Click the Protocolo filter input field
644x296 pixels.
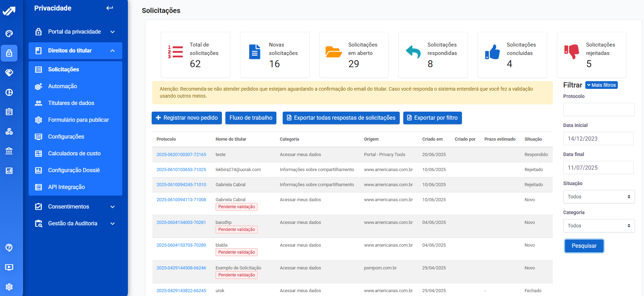(x=599, y=110)
